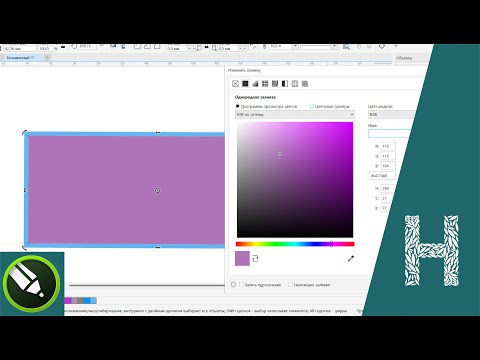480x360 pixels.
Task: Click the rainbow hue slider bar
Action: [295, 244]
